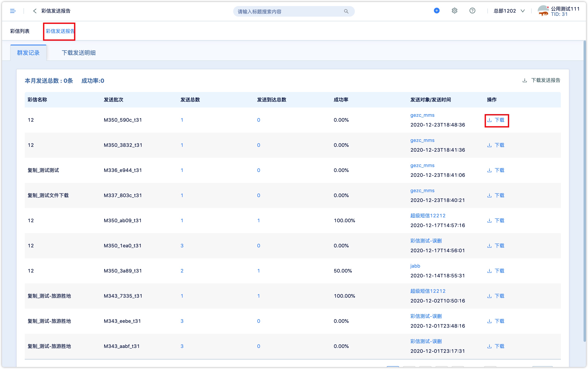Click the 发送批次 column header

pos(114,100)
